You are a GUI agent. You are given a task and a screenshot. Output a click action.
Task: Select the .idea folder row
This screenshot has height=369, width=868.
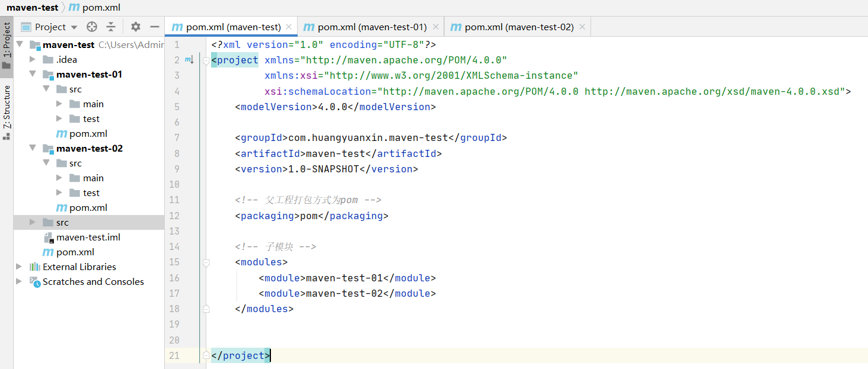click(89, 59)
